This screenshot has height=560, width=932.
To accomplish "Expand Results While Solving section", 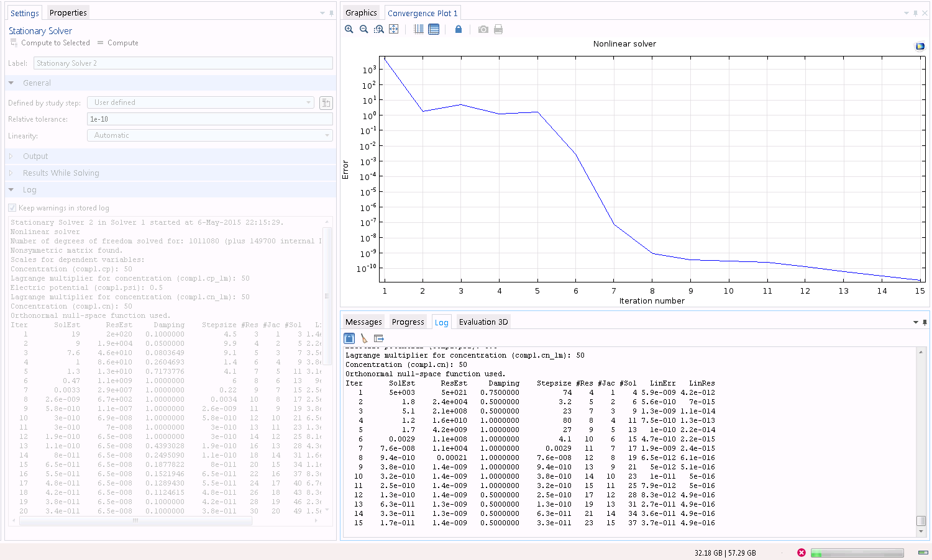I will point(61,173).
